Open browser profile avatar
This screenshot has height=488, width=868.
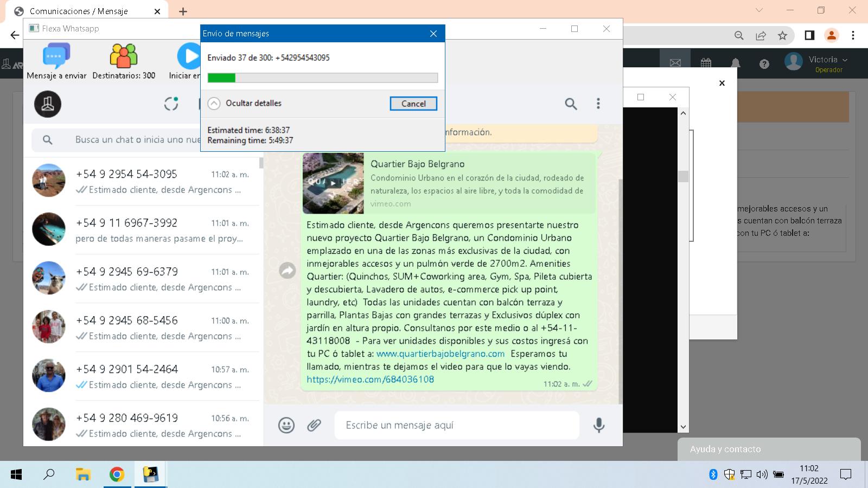pos(831,35)
